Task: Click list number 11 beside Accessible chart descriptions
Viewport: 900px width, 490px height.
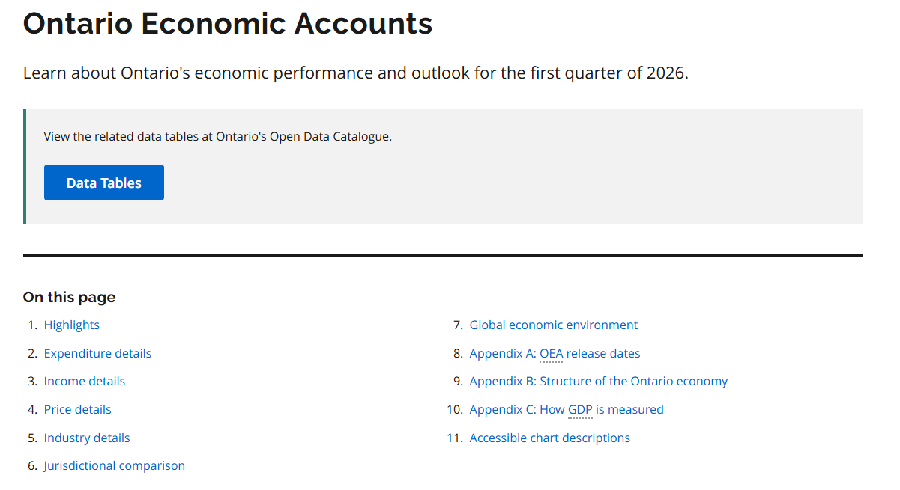Action: pos(455,438)
